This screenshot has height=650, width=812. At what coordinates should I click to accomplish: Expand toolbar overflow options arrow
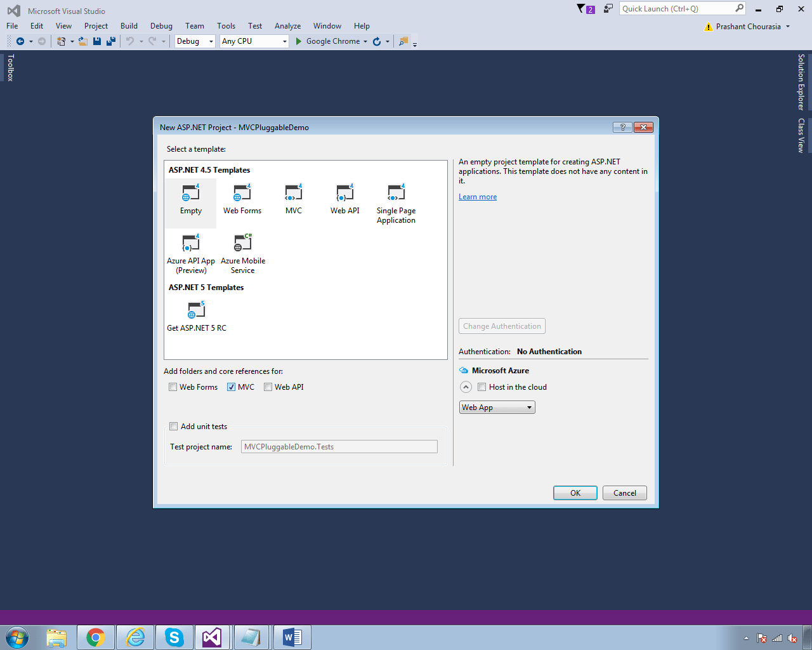click(x=415, y=44)
